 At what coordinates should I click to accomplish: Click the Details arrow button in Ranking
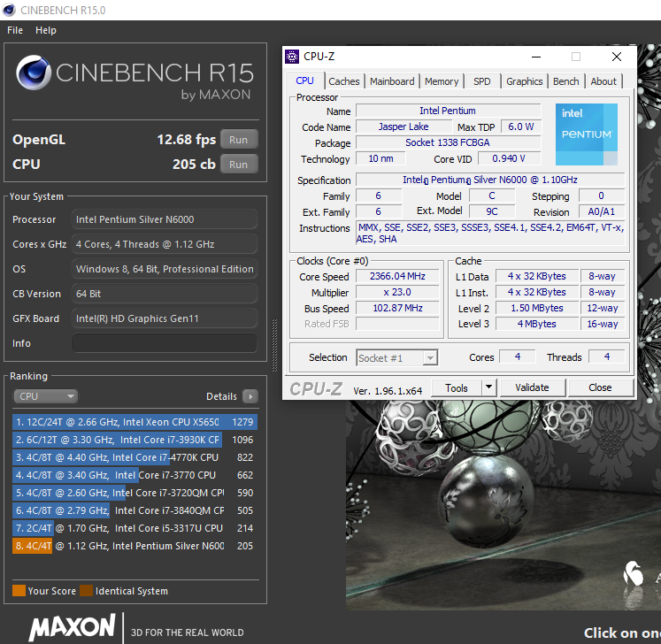tap(250, 396)
